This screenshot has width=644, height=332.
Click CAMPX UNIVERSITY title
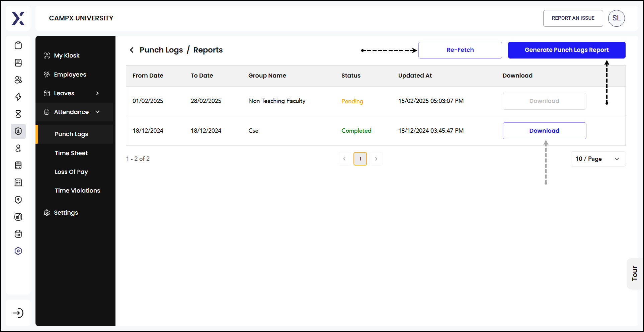click(81, 18)
